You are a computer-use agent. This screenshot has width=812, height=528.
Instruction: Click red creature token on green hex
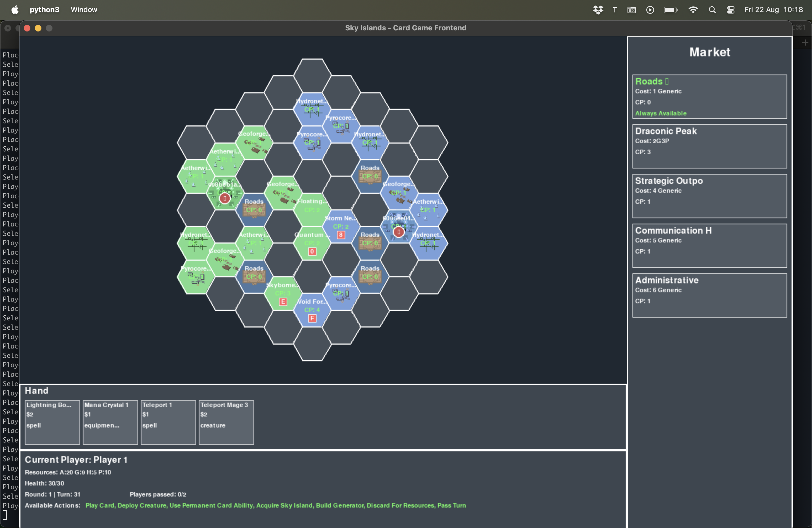click(x=225, y=198)
